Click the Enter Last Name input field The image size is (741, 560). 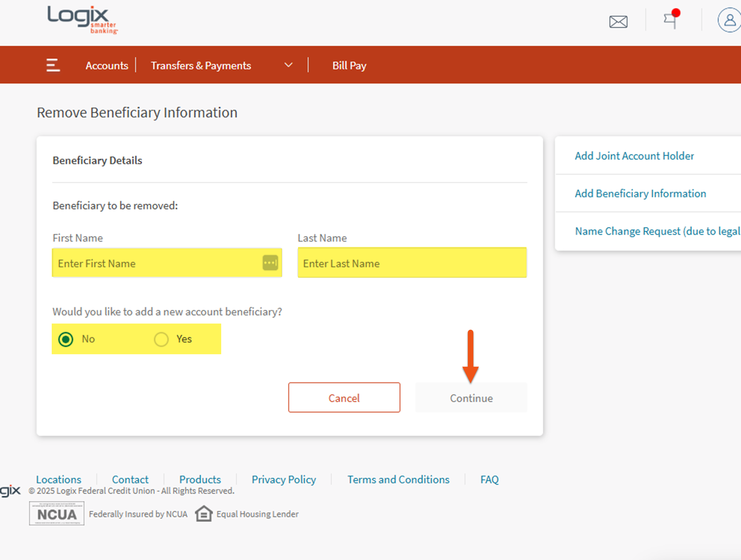(x=412, y=263)
